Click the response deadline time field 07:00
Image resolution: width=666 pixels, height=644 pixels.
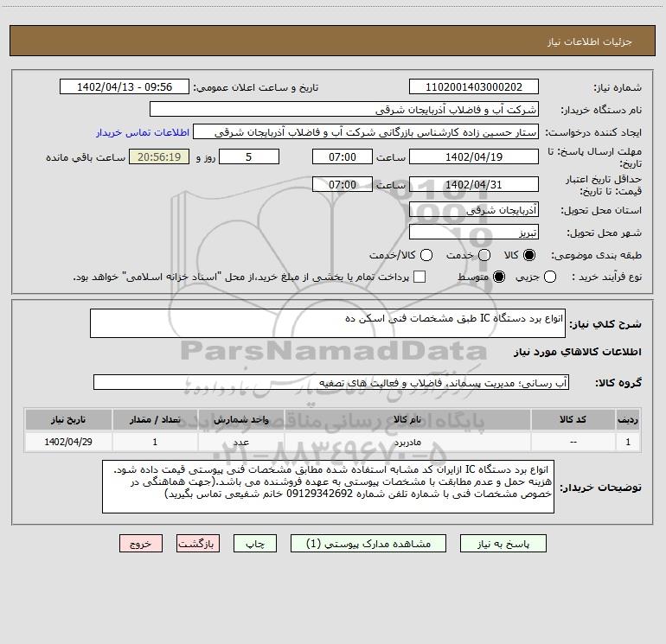point(343,156)
